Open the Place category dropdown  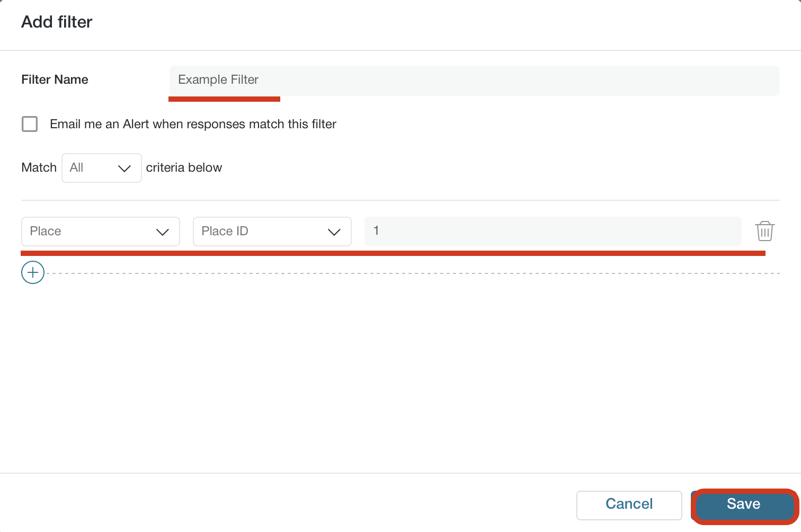point(101,232)
